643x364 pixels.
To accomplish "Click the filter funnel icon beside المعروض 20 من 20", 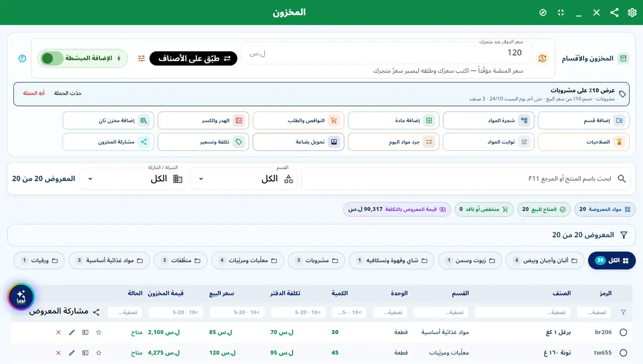I will pos(624,235).
